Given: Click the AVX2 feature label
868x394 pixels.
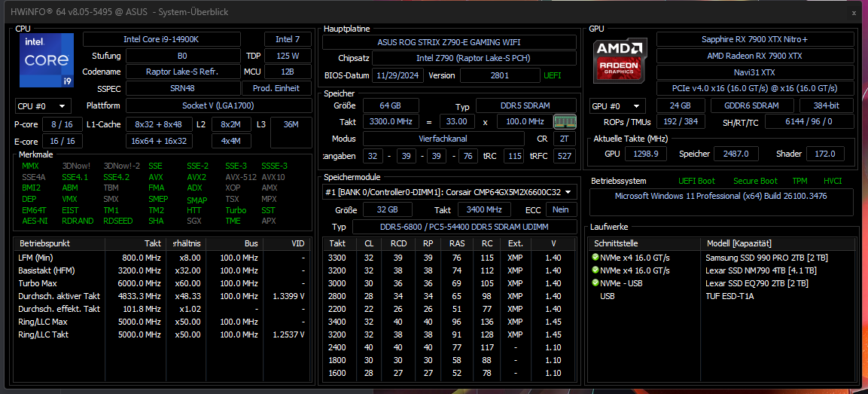Looking at the screenshot, I should 196,177.
